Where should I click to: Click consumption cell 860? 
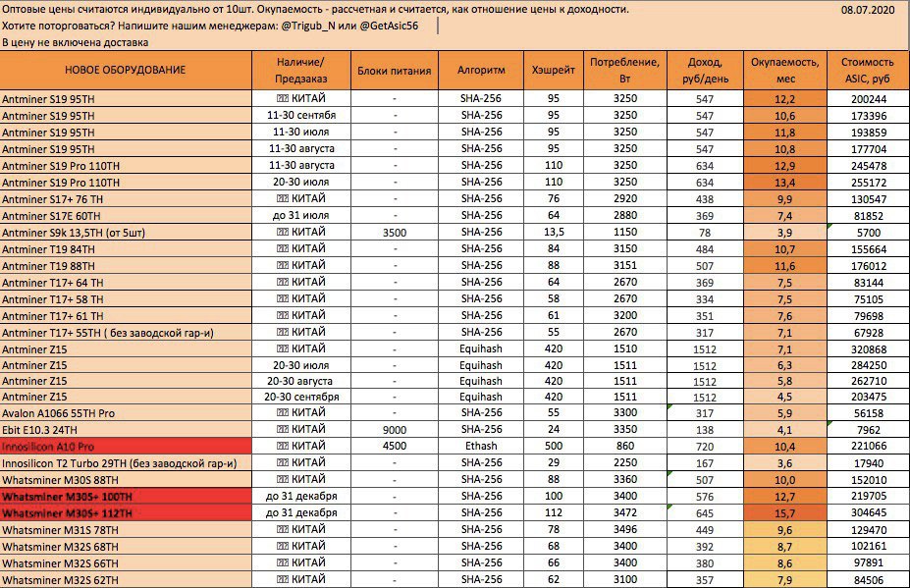(625, 446)
